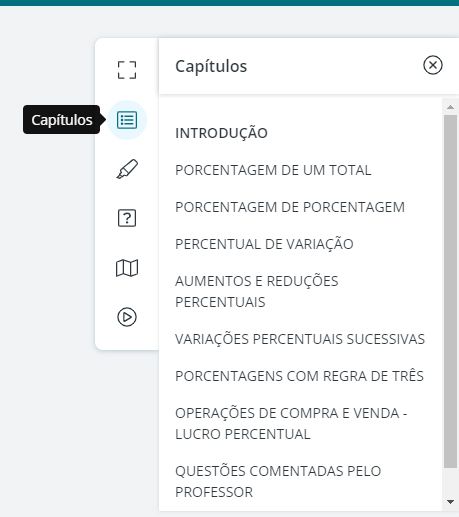Go to the INTRODUÇÃO chapter
The width and height of the screenshot is (459, 517).
click(221, 133)
